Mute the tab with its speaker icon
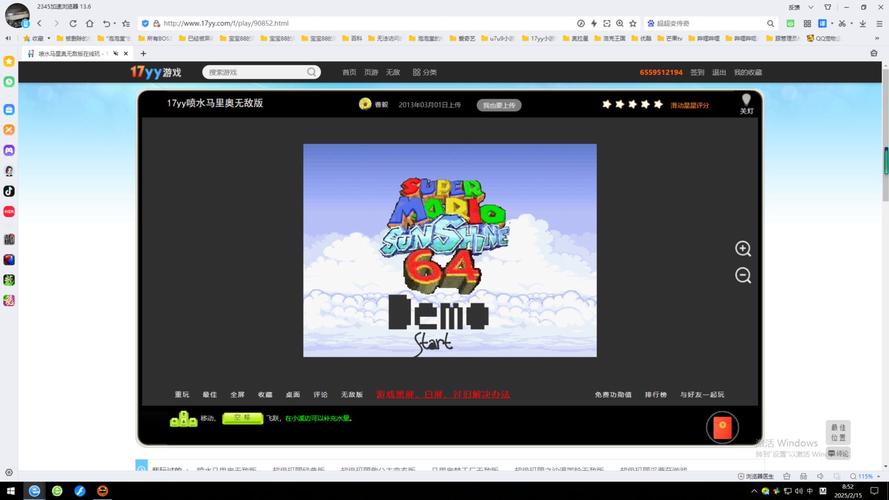 [116, 53]
